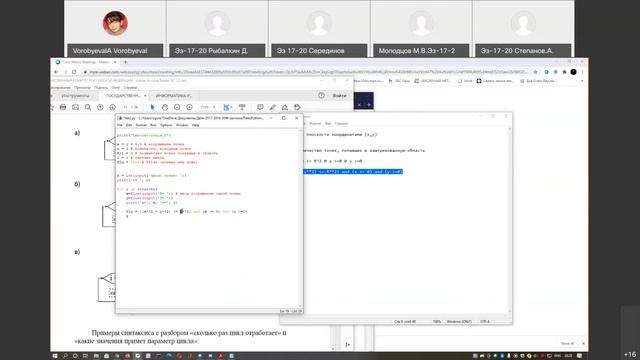Click the IDLE vertical scrollbar

click(301, 218)
